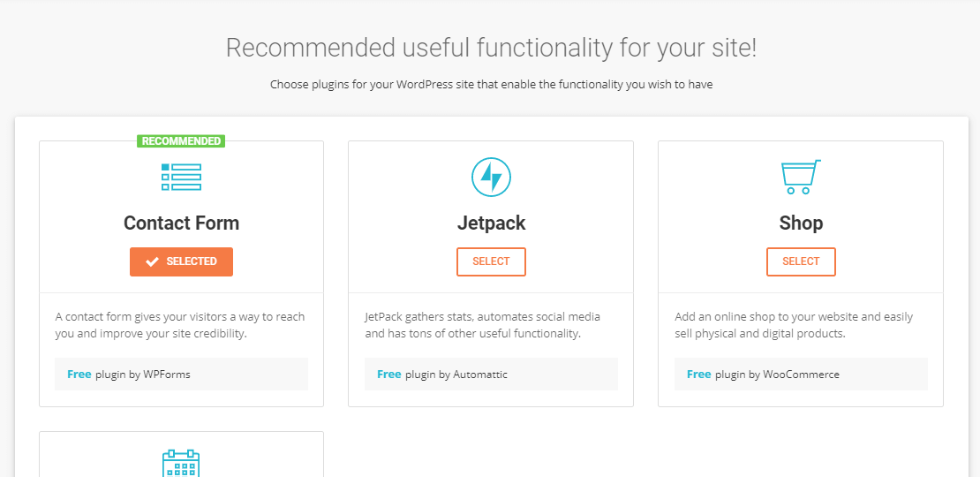The height and width of the screenshot is (477, 980).
Task: Click the green RECOMMENDED badge
Action: [x=181, y=141]
